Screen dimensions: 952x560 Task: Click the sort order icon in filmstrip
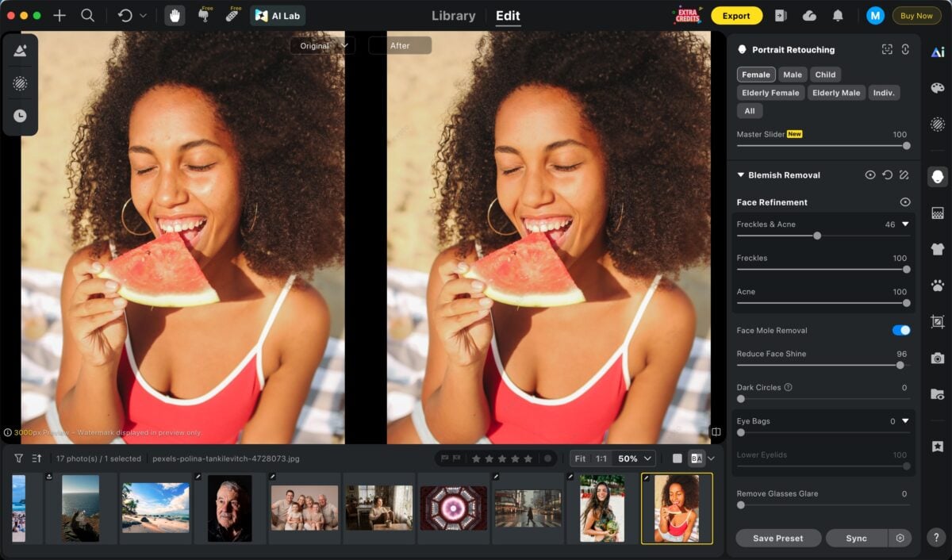[36, 458]
